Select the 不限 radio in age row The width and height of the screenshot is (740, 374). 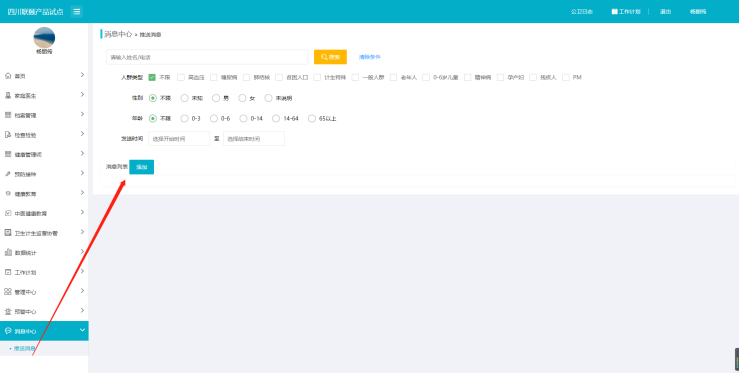[153, 119]
